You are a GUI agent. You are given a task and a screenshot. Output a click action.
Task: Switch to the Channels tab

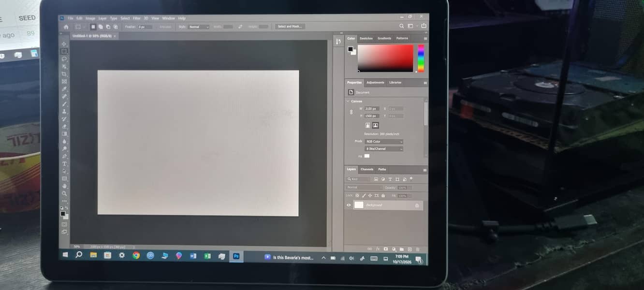pos(367,169)
